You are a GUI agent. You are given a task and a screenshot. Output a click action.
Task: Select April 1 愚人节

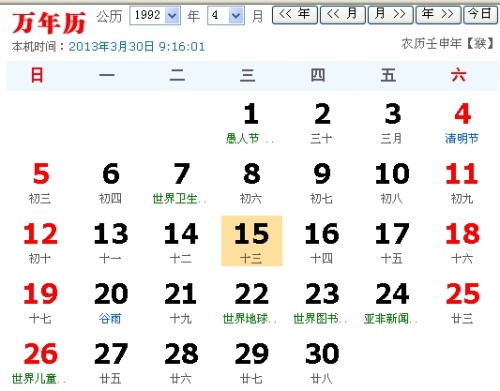(x=251, y=123)
